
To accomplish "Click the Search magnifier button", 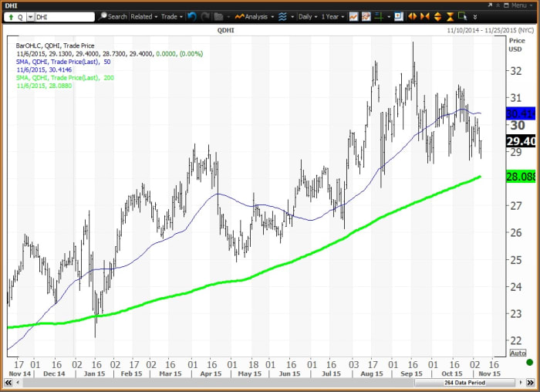I will pos(113,16).
